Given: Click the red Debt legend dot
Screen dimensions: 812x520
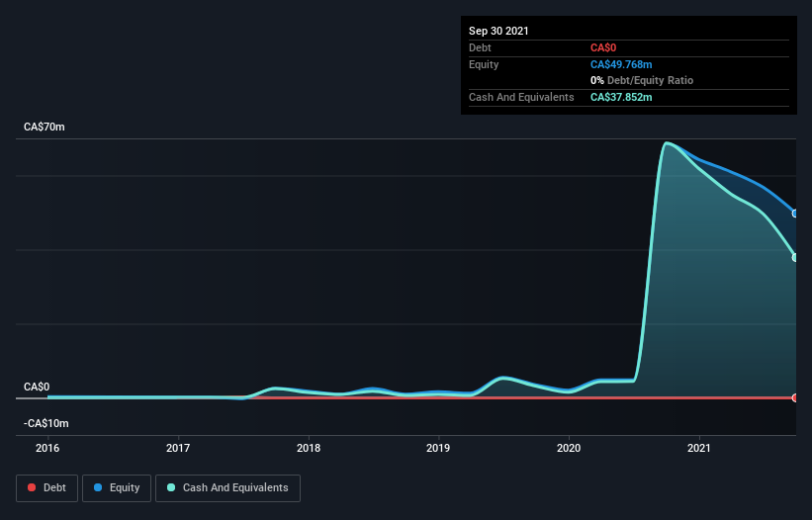Looking at the screenshot, I should 32,487.
